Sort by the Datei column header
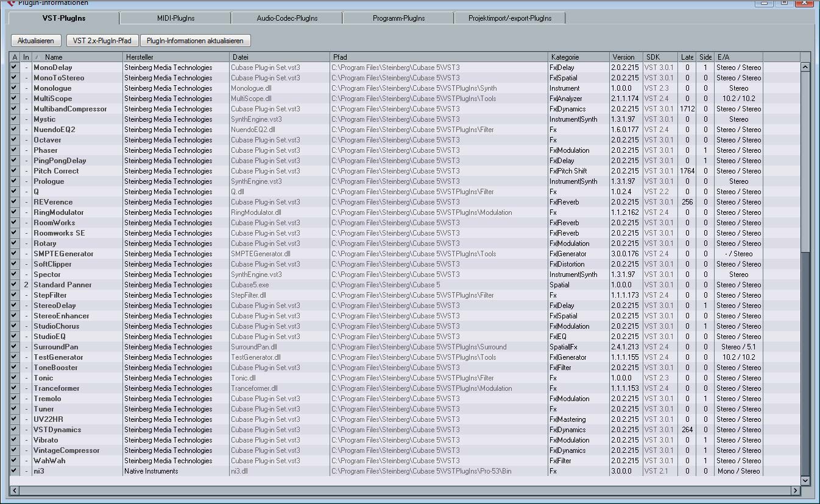The image size is (820, 504). (280, 57)
